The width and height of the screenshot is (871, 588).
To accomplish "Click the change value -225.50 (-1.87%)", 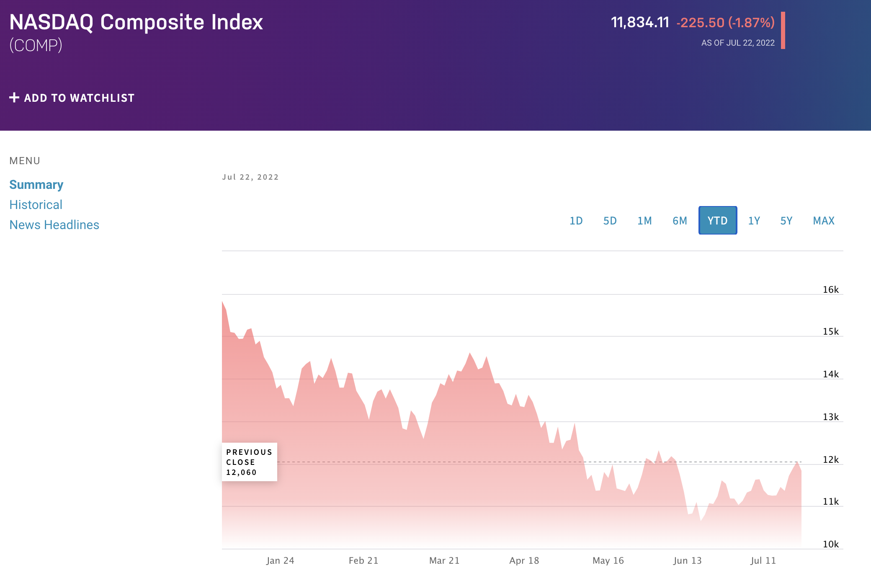I will [726, 23].
